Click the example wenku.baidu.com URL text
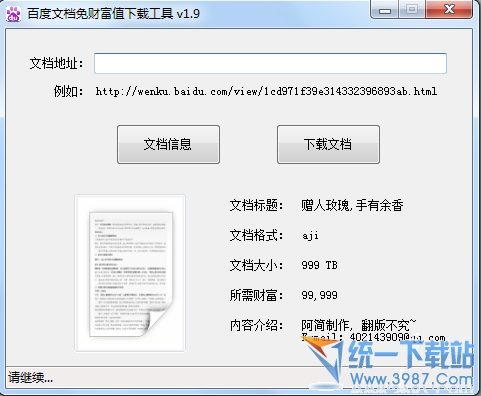Screen dimensions: 481x396 266,91
